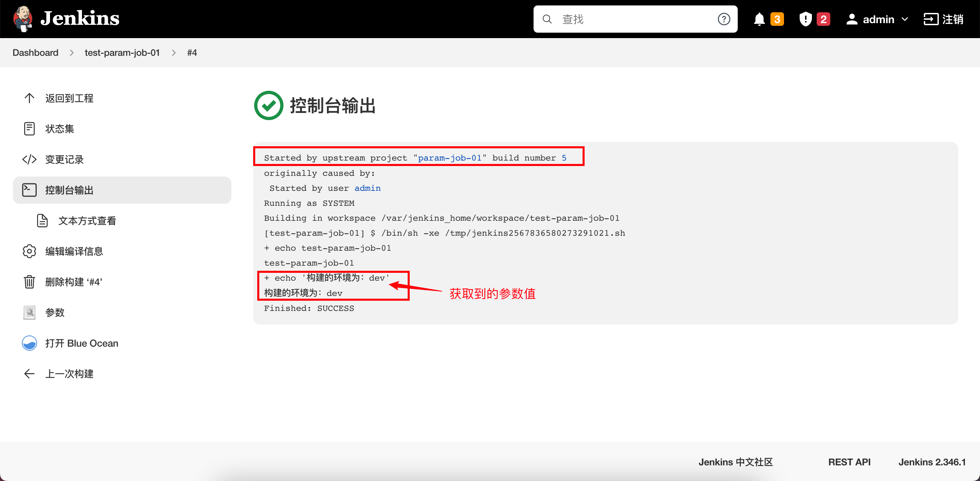Expand the chevron after the test-param-job-01 breadcrumb
Screen dimensions: 980x481
(x=174, y=53)
